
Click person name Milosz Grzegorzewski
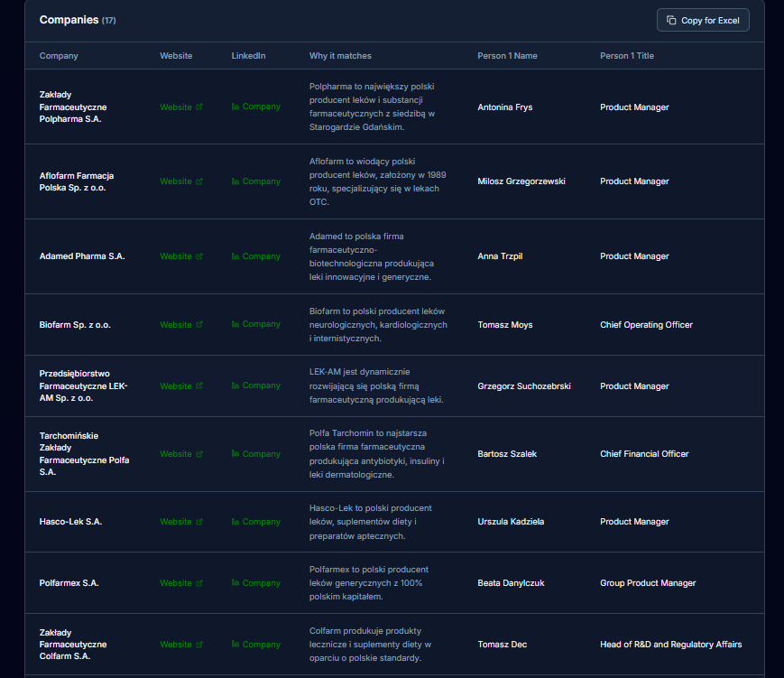521,181
